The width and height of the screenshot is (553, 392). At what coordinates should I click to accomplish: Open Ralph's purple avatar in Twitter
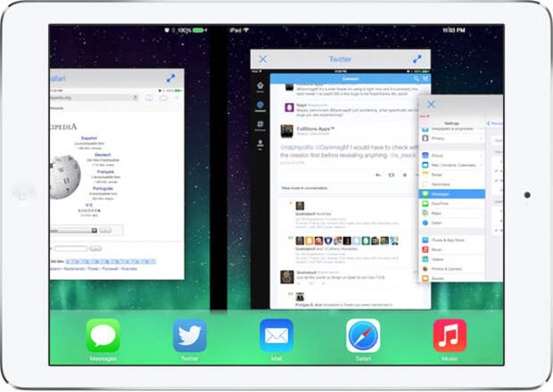click(x=289, y=108)
